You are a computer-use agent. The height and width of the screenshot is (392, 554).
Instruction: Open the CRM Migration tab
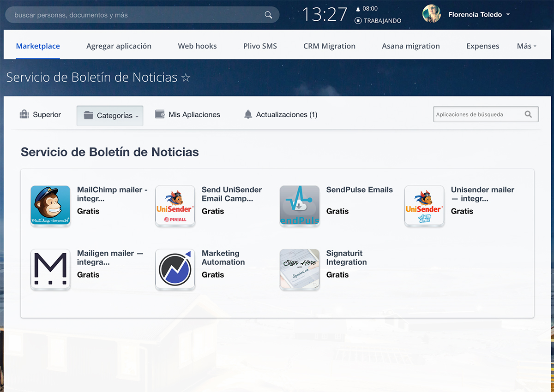[x=329, y=46]
